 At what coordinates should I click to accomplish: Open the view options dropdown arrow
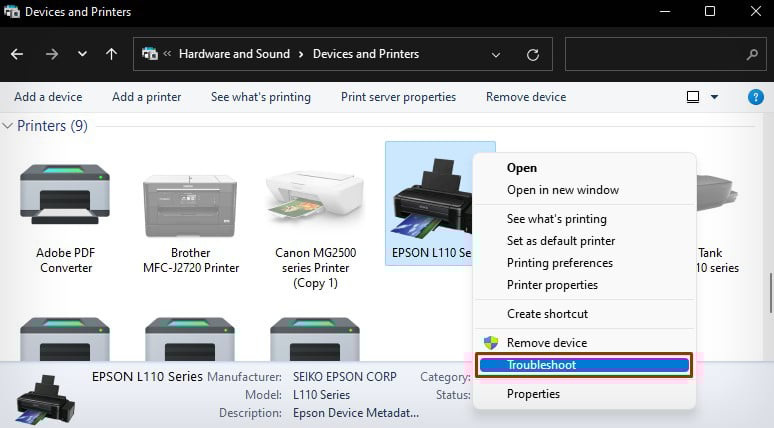click(714, 97)
